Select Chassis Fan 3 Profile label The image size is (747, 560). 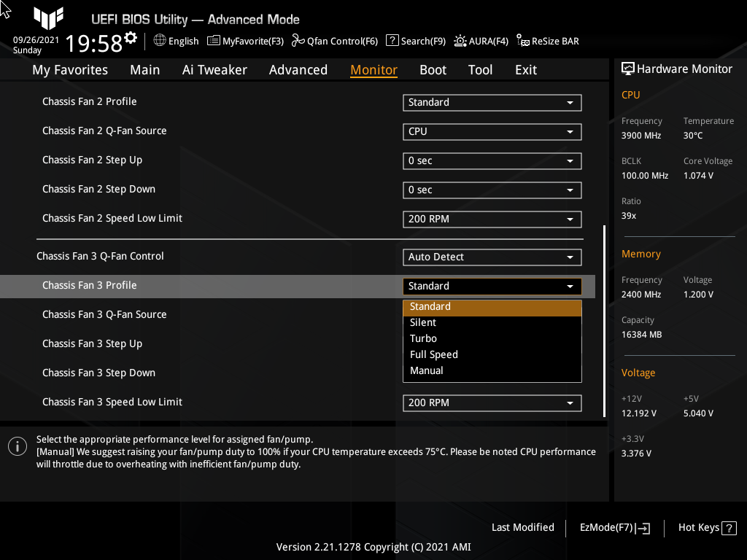[90, 286]
